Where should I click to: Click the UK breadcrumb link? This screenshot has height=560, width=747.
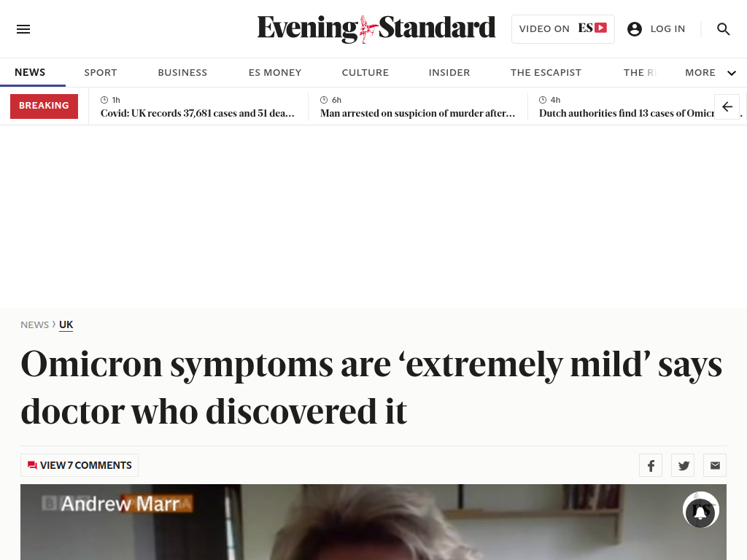point(66,324)
